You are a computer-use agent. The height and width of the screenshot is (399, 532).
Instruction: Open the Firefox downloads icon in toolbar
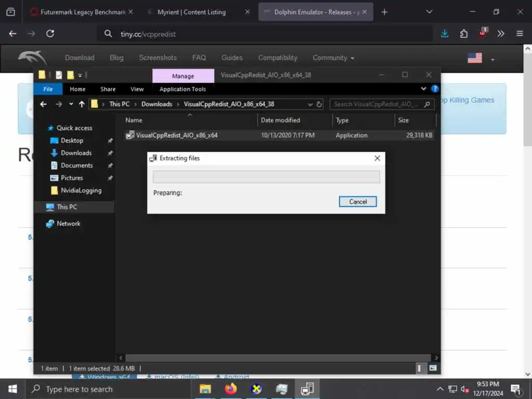(445, 34)
